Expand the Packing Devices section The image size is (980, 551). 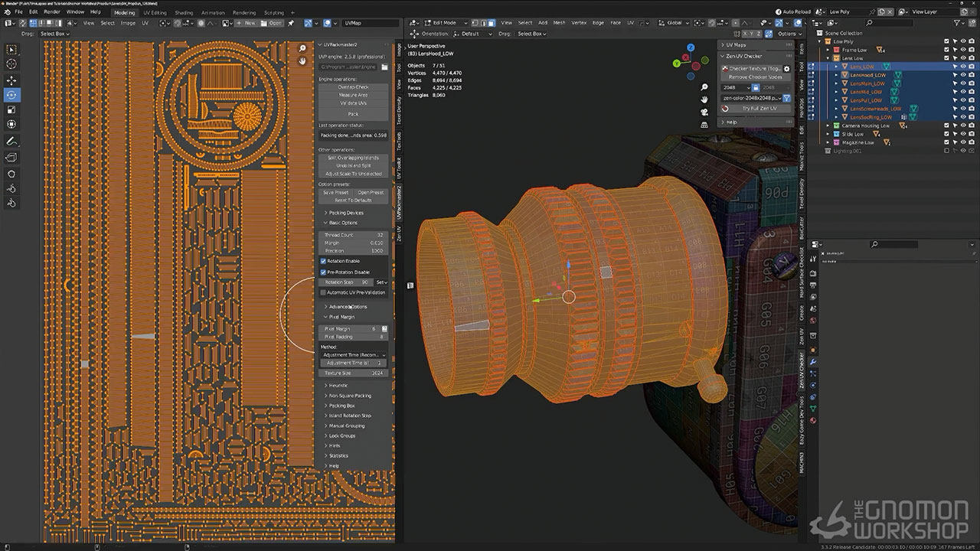pos(345,213)
